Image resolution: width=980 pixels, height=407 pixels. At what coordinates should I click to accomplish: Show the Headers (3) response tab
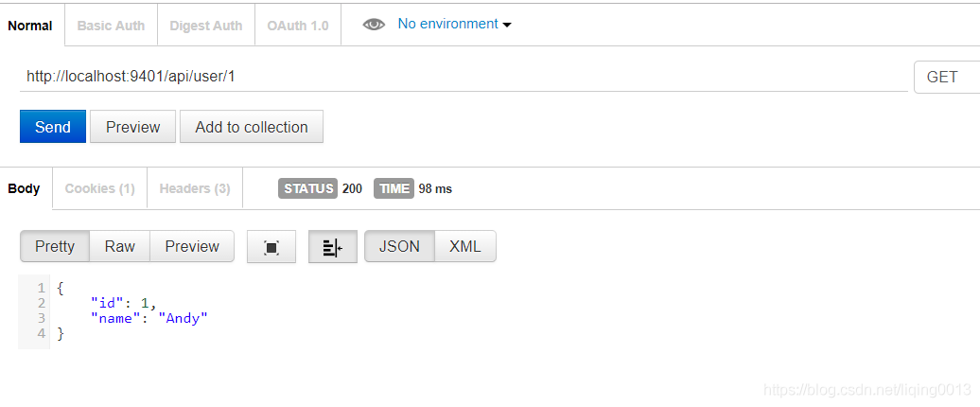pyautogui.click(x=194, y=188)
